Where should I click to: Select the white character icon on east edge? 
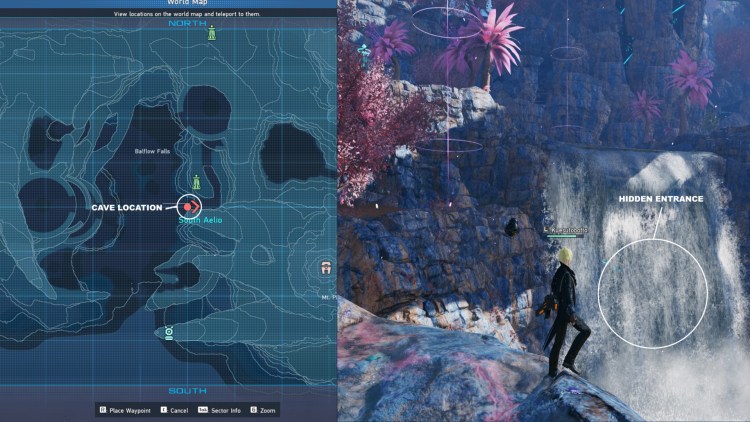coord(326,268)
